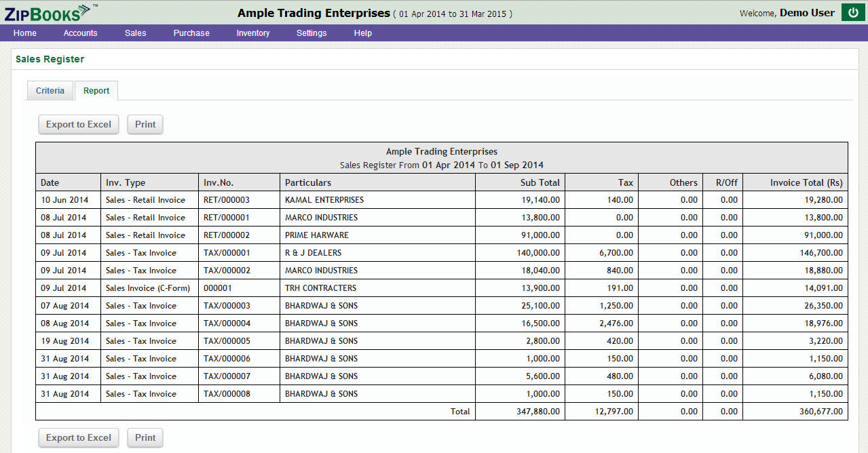Click the TRH CONTRACTERS particulars cell
Viewport: 868px width, 453px height.
click(x=320, y=288)
